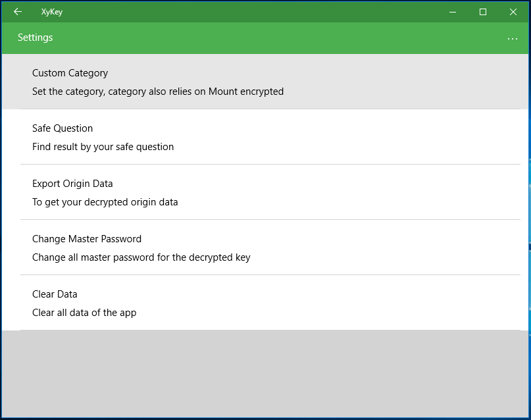Select the Safe Question option
Screen dimensions: 531x420
265,137
